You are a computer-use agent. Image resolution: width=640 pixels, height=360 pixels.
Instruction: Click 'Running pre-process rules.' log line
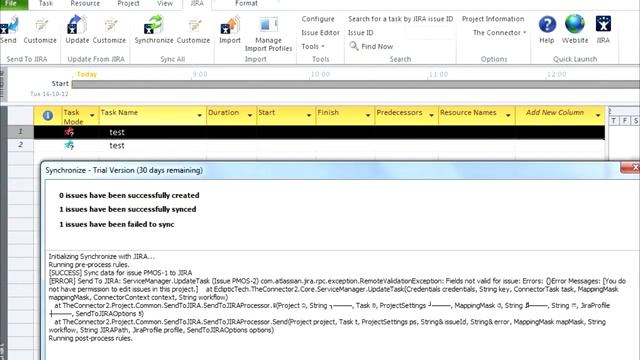(x=89, y=264)
